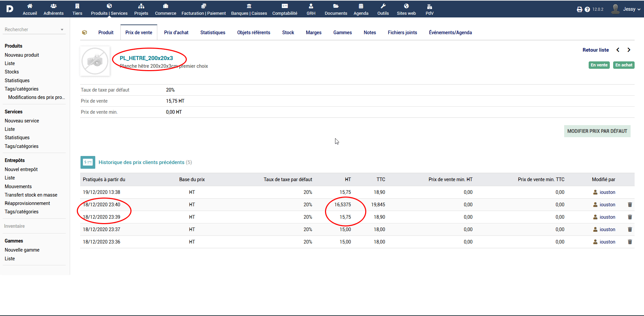Go to next product arrow
644x316 pixels.
pos(629,50)
